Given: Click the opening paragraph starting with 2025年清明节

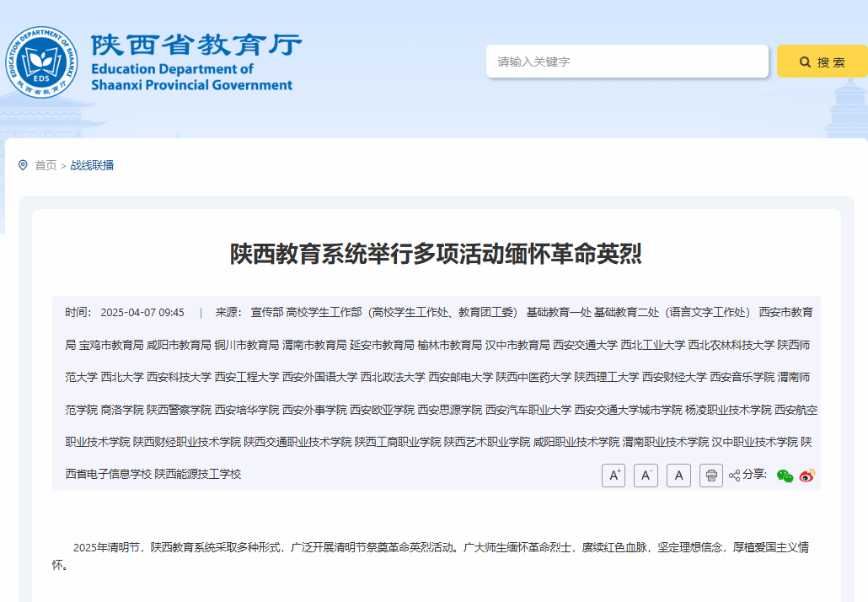Looking at the screenshot, I should pyautogui.click(x=430, y=548).
